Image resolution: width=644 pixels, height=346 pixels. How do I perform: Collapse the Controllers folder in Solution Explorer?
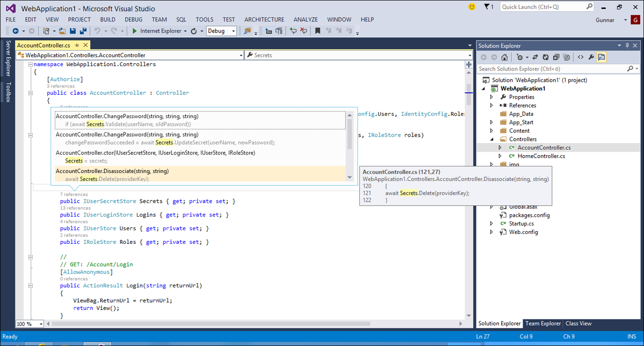[492, 139]
